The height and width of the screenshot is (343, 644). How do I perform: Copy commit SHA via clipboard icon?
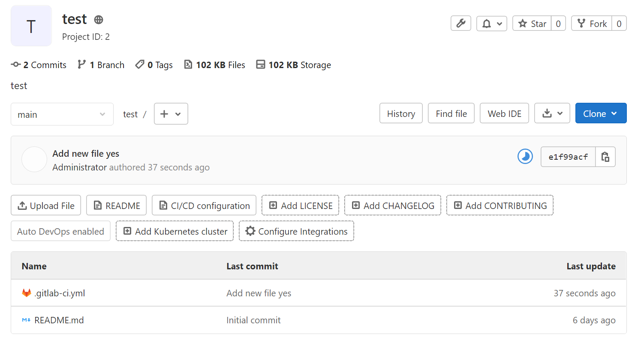tap(605, 157)
